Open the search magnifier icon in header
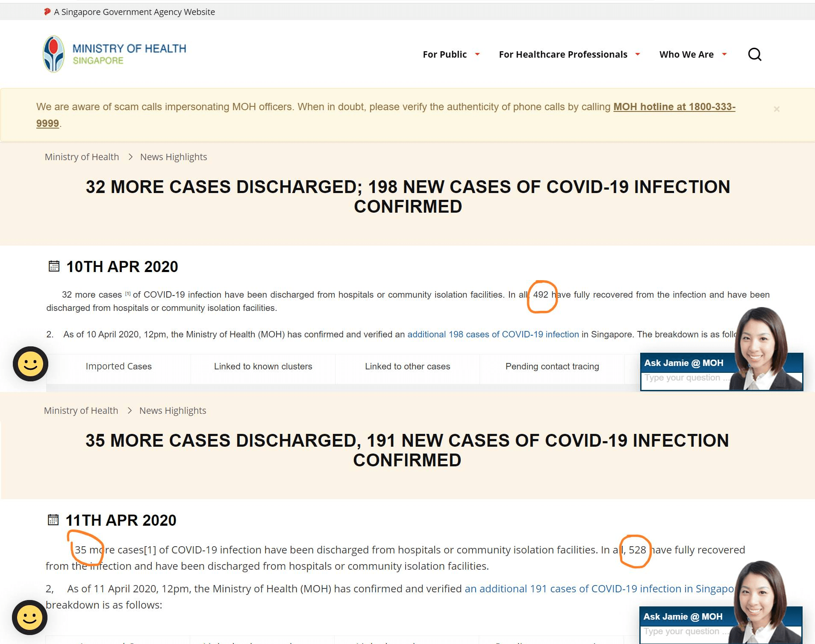Screen dimensions: 815x644 coord(755,55)
